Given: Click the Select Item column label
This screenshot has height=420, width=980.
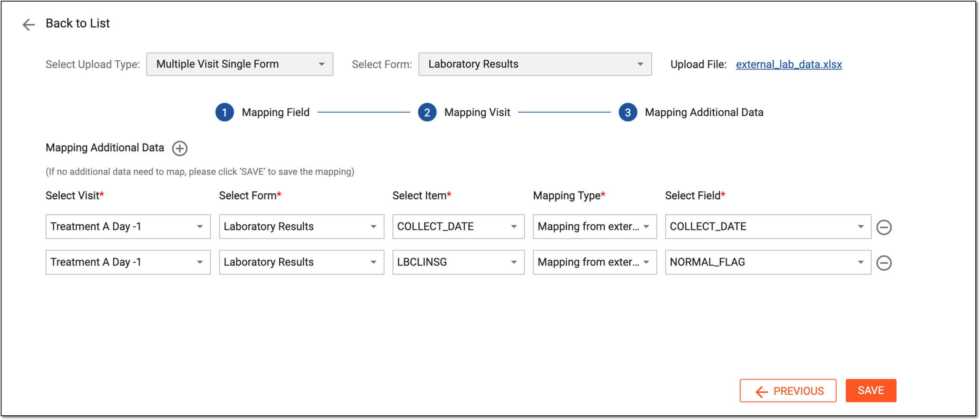Looking at the screenshot, I should (x=422, y=196).
